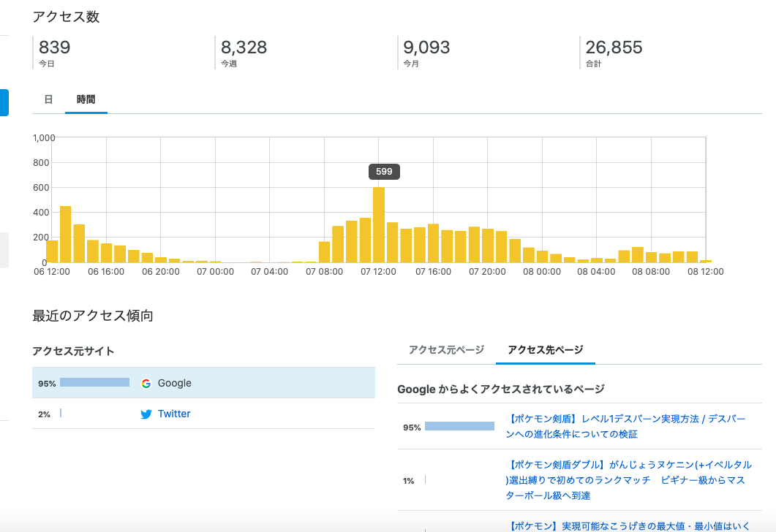Viewport: 776px width, 532px height.
Task: Click today's count 839
Action: [54, 47]
